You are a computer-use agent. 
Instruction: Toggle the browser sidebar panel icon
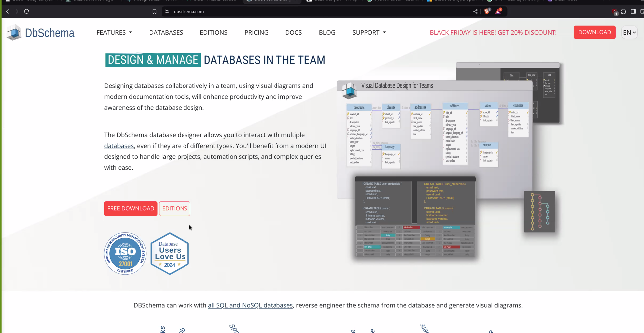[x=633, y=11]
